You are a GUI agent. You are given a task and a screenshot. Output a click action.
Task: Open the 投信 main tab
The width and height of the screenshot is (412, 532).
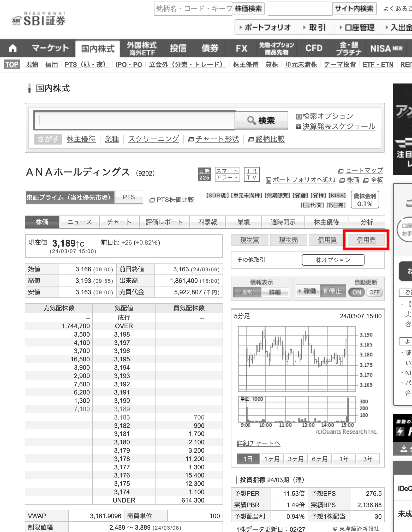(178, 48)
